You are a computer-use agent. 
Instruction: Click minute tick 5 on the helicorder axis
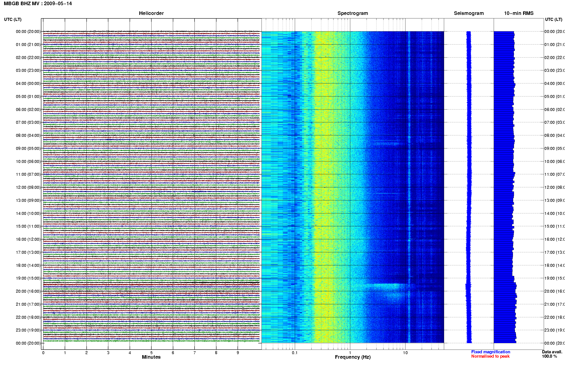pos(151,353)
